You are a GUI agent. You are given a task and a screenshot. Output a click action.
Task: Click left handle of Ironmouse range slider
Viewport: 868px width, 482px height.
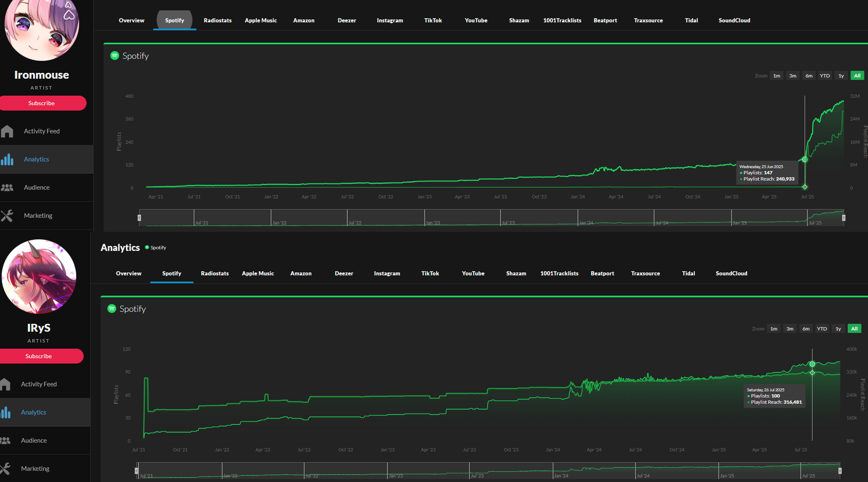(139, 218)
